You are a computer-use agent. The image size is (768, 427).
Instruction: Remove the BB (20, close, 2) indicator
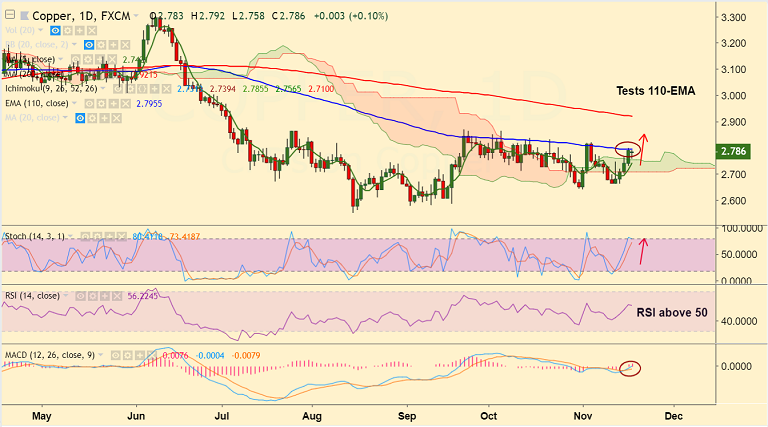[x=125, y=45]
